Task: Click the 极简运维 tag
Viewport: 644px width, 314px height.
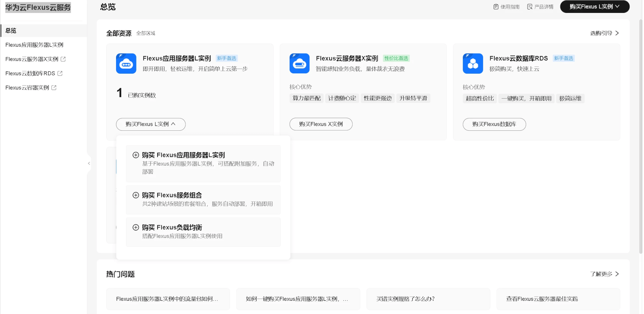Action: pos(570,99)
